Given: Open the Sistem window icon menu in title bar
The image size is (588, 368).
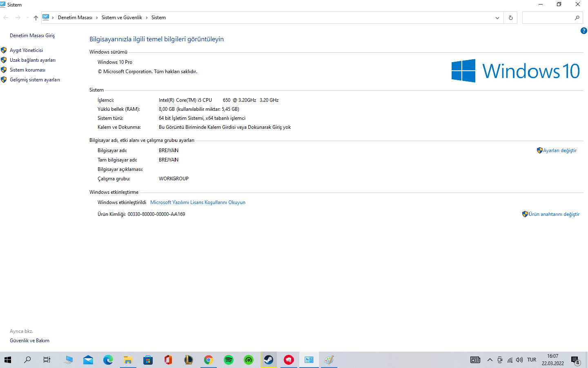Looking at the screenshot, I should [x=3, y=4].
